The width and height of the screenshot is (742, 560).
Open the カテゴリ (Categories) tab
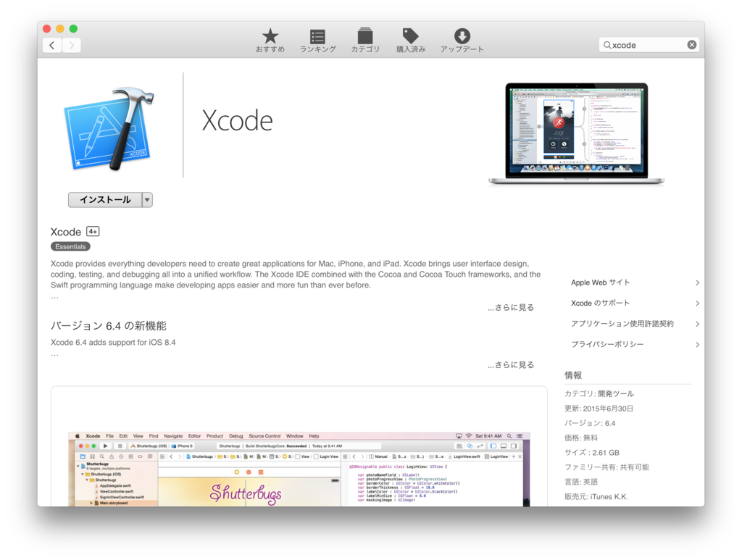(365, 41)
